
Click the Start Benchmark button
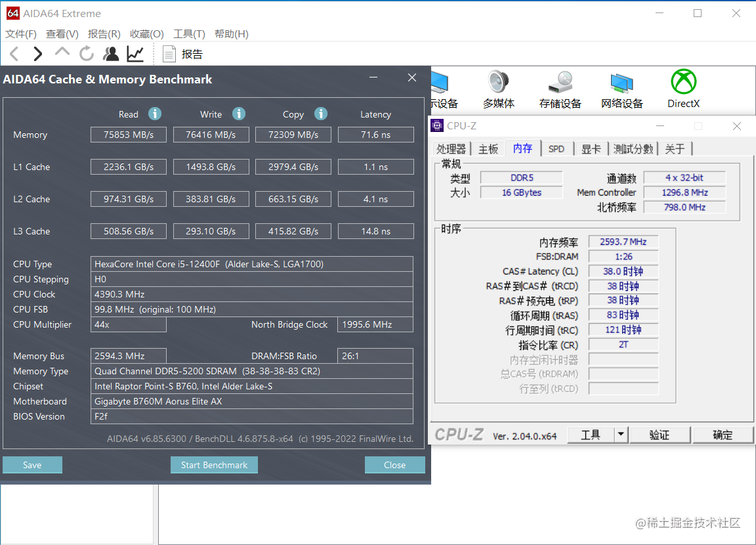(214, 465)
